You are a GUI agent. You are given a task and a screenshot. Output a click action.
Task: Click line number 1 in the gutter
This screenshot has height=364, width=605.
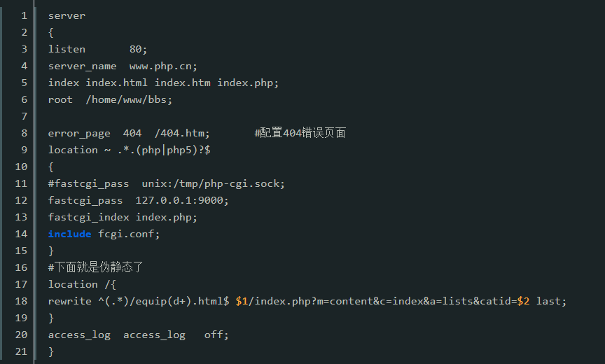24,16
